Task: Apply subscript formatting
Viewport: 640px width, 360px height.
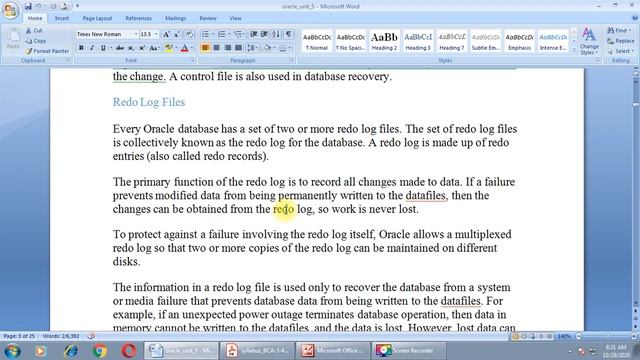Action: pos(131,48)
